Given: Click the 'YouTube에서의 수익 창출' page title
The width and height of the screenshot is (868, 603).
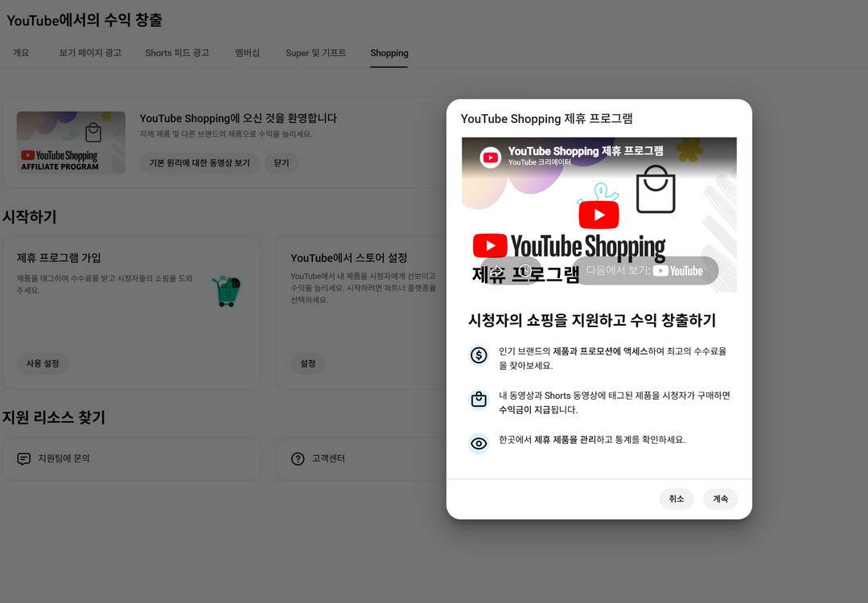Looking at the screenshot, I should (x=84, y=20).
